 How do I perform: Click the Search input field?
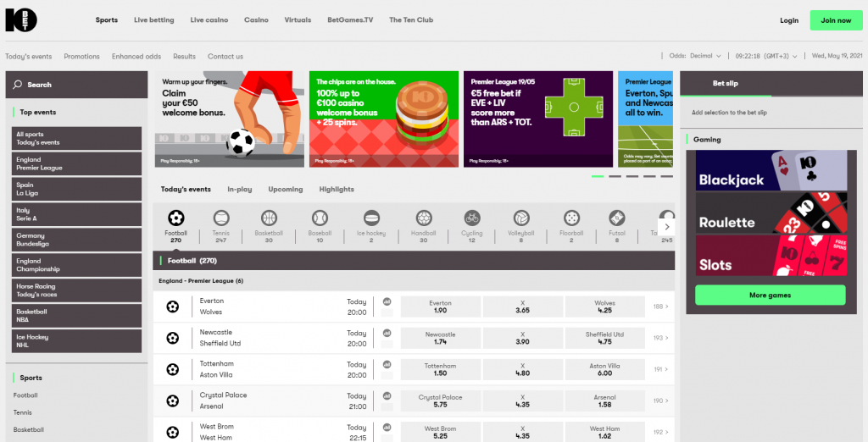(x=76, y=85)
